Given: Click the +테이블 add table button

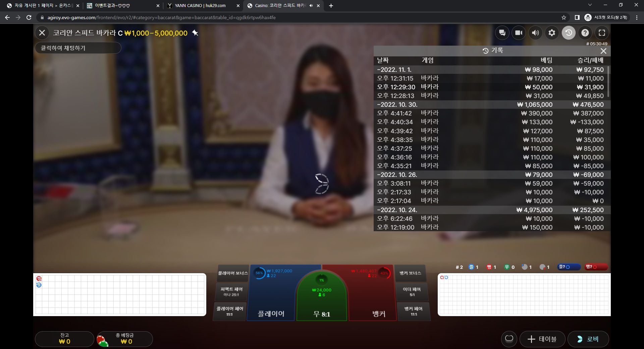Looking at the screenshot, I should click(542, 339).
